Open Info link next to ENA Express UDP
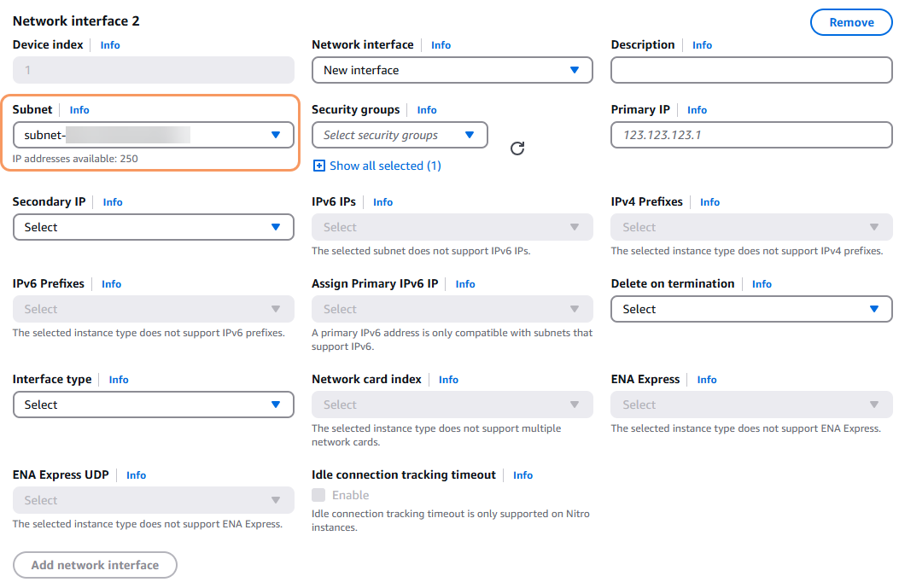This screenshot has height=588, width=899. (x=136, y=475)
